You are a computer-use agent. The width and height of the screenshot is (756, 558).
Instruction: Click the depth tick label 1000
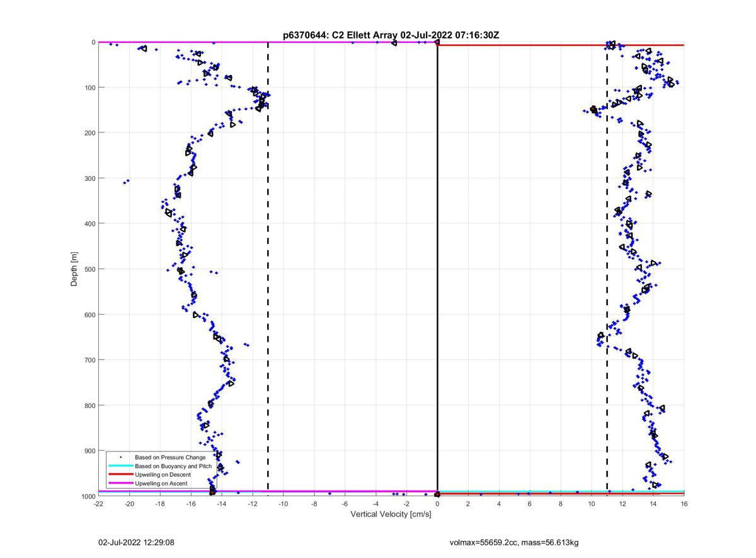87,496
